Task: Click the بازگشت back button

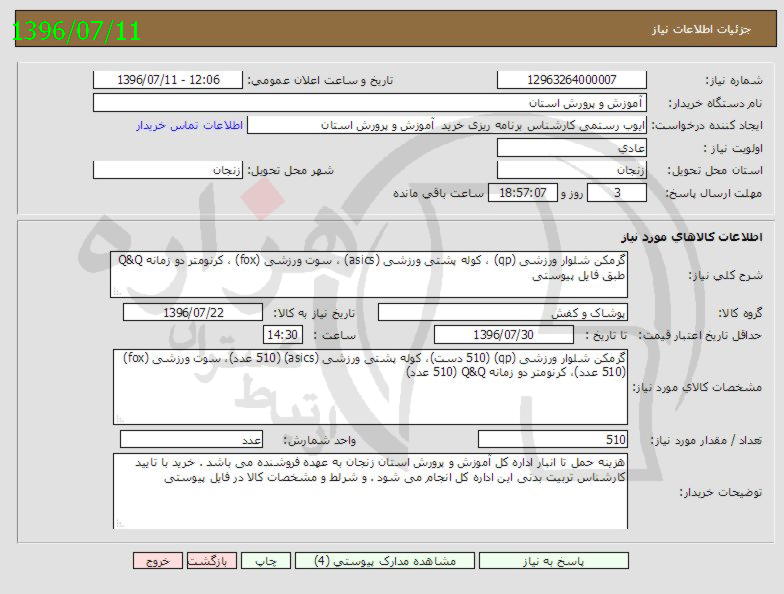Action: click(212, 561)
